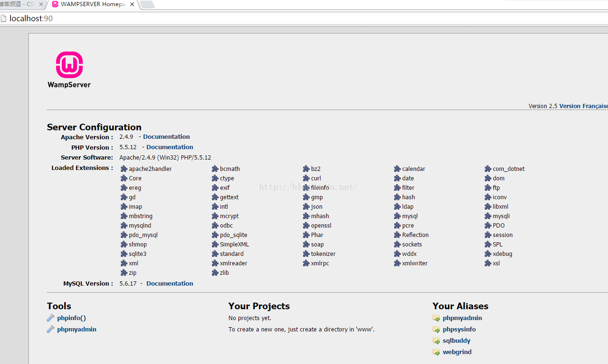Click the puzzle icon beside com_dotnet

pyautogui.click(x=488, y=169)
